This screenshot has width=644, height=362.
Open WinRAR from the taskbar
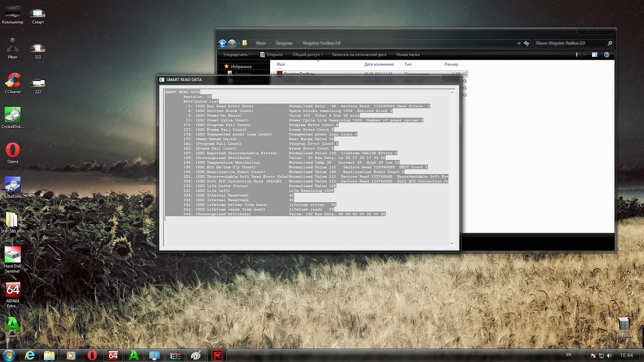click(x=175, y=355)
